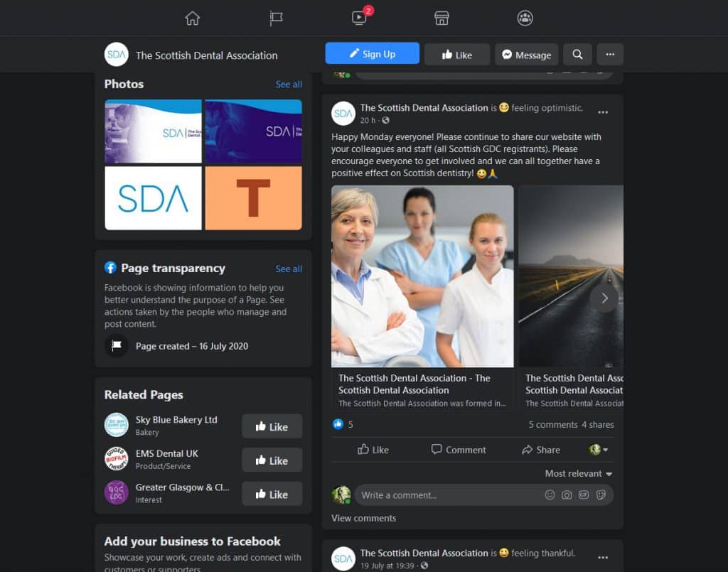728x572 pixels.
Task: Open Greater Glasgow & Cl... page link
Action: tap(183, 487)
